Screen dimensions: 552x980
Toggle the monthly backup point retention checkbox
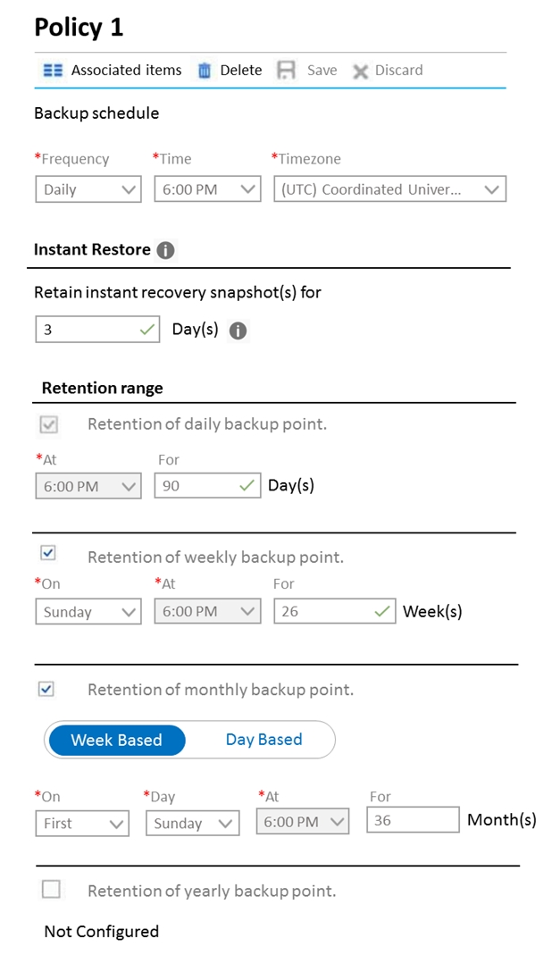click(46, 689)
